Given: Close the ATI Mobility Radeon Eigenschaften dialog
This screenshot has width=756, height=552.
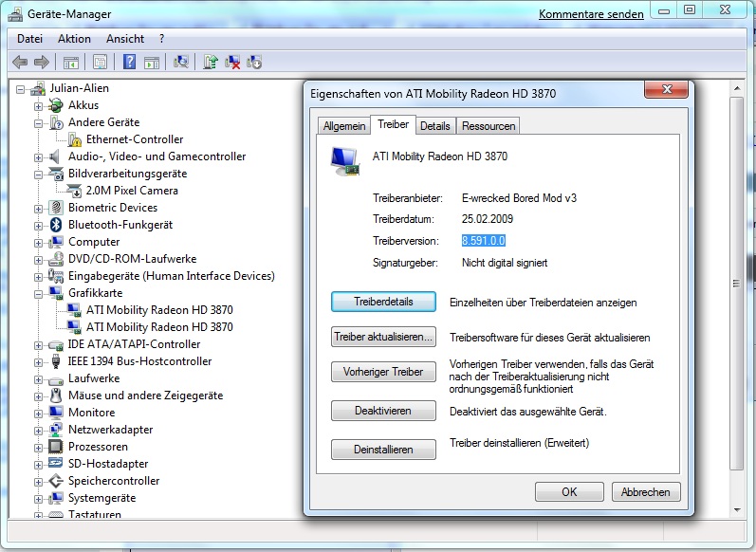Looking at the screenshot, I should [x=667, y=89].
